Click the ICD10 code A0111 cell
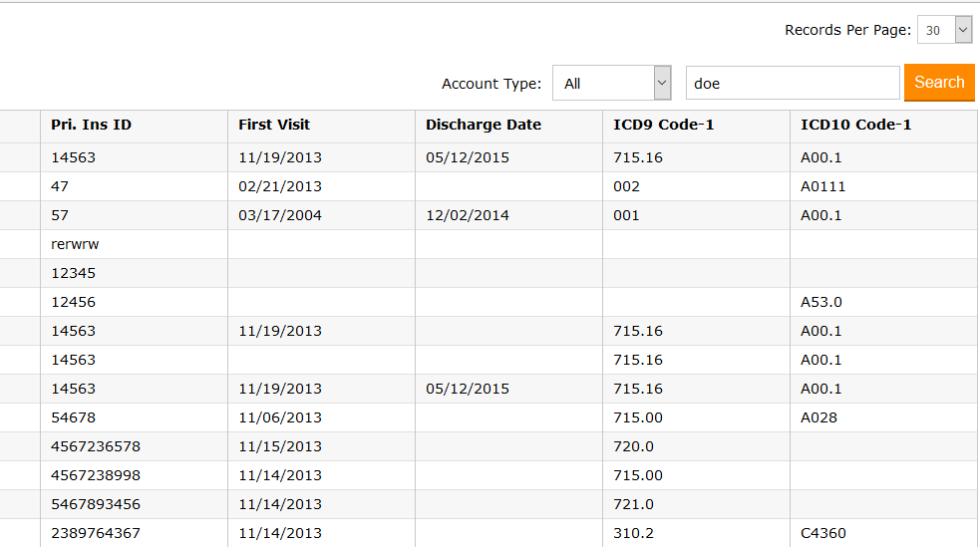This screenshot has width=980, height=547. click(x=823, y=186)
